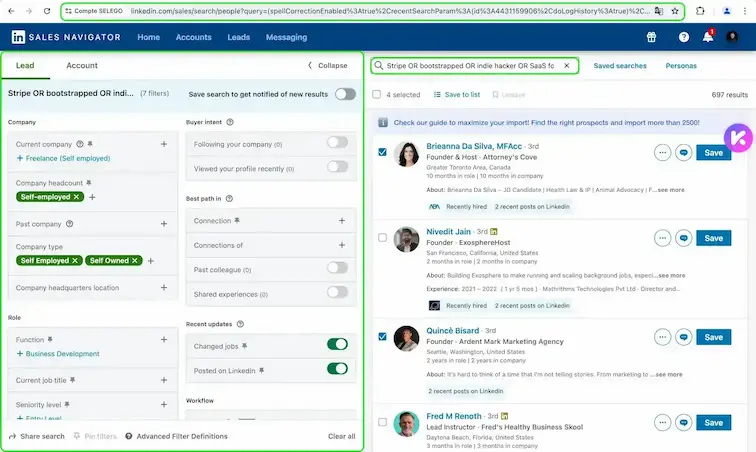Click the gift icon in top navigation
756x452 pixels.
[x=651, y=37]
